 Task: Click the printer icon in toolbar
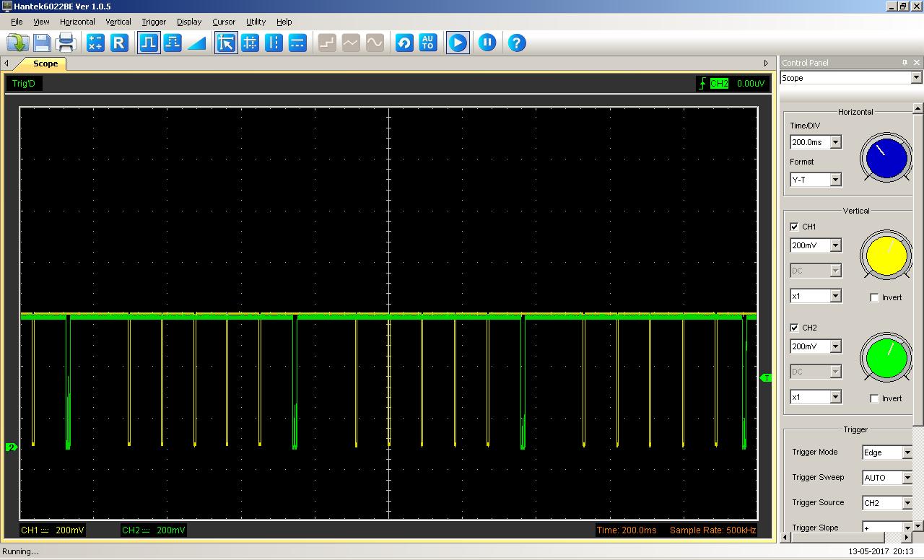click(x=66, y=43)
